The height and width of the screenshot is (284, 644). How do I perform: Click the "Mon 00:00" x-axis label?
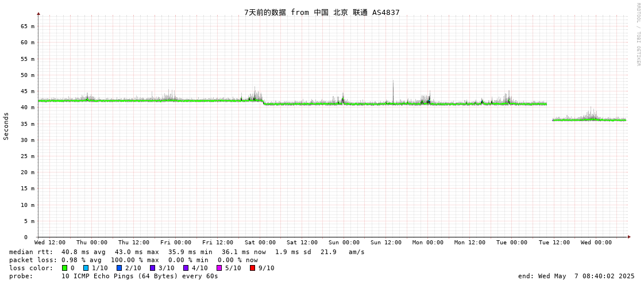tap(428, 243)
